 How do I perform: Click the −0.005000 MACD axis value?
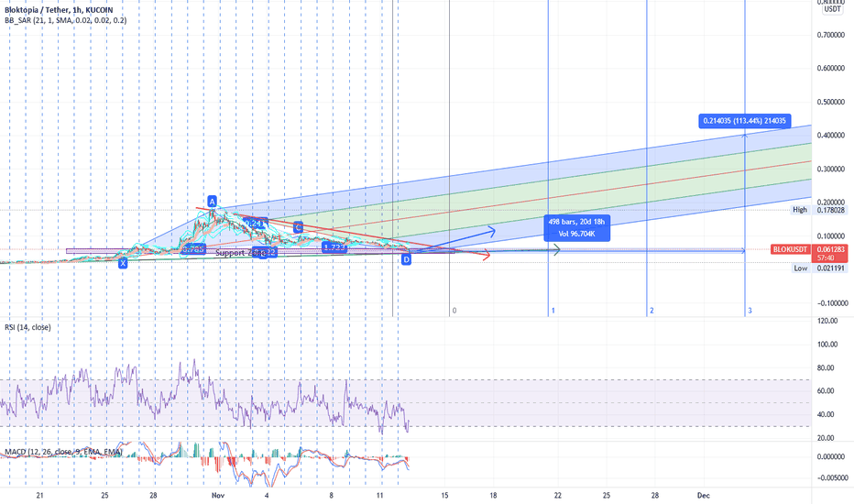tap(832, 478)
